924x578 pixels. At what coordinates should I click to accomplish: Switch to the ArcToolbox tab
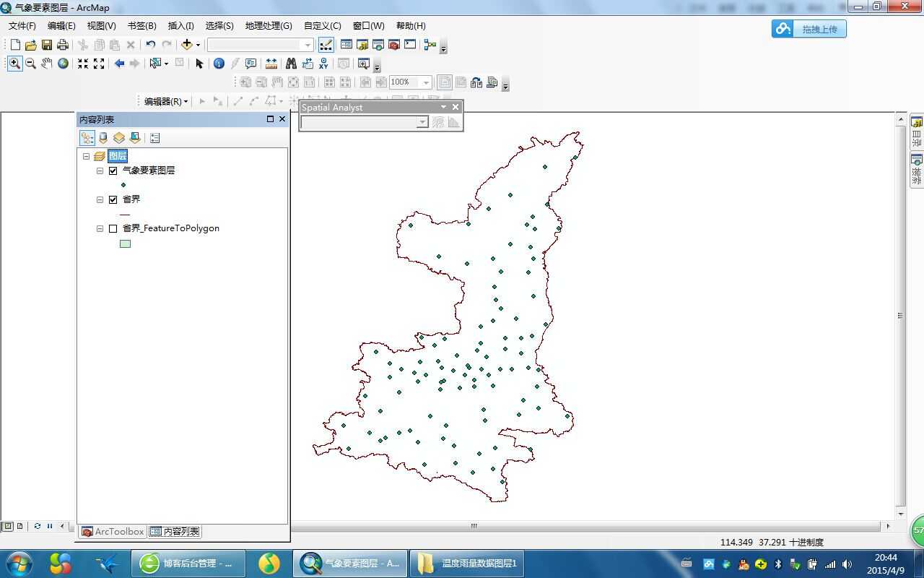point(113,532)
